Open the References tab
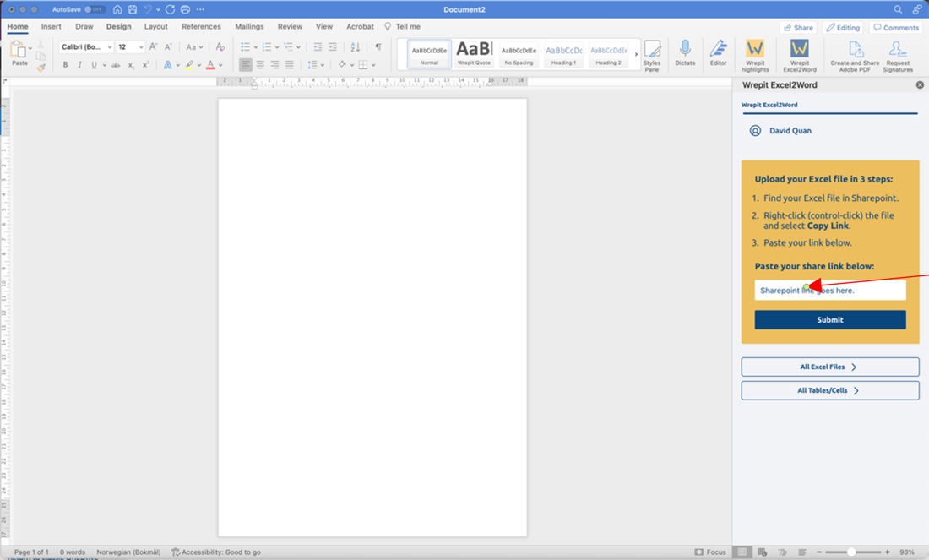Image resolution: width=929 pixels, height=560 pixels. point(201,27)
